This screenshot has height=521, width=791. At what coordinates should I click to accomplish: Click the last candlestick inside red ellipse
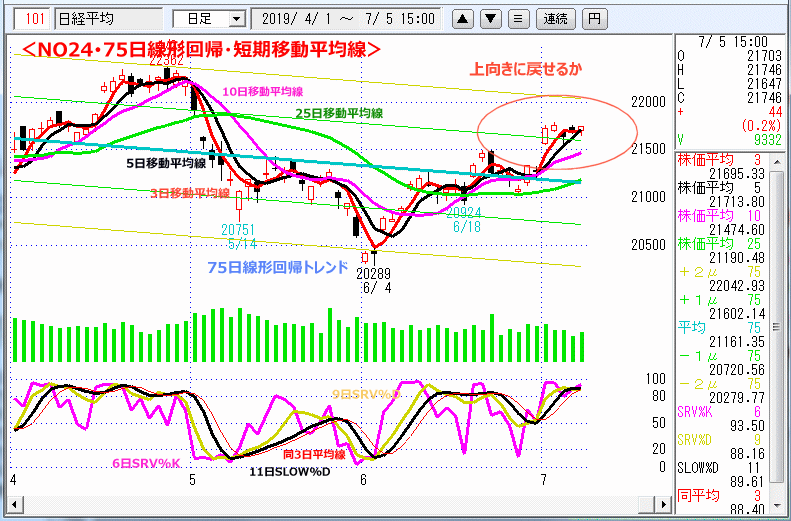pos(579,130)
